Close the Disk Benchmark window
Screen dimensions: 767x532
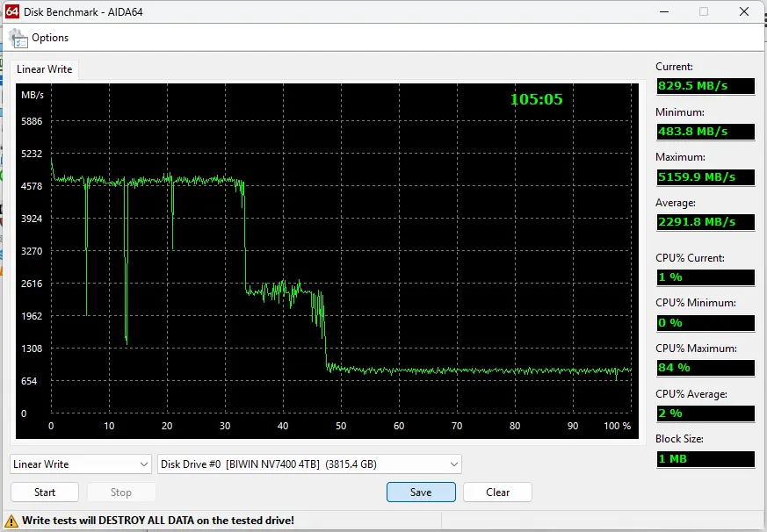tap(745, 11)
